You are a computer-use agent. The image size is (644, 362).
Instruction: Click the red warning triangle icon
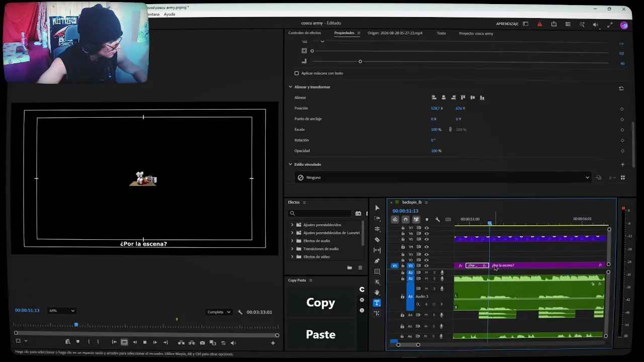click(x=539, y=24)
